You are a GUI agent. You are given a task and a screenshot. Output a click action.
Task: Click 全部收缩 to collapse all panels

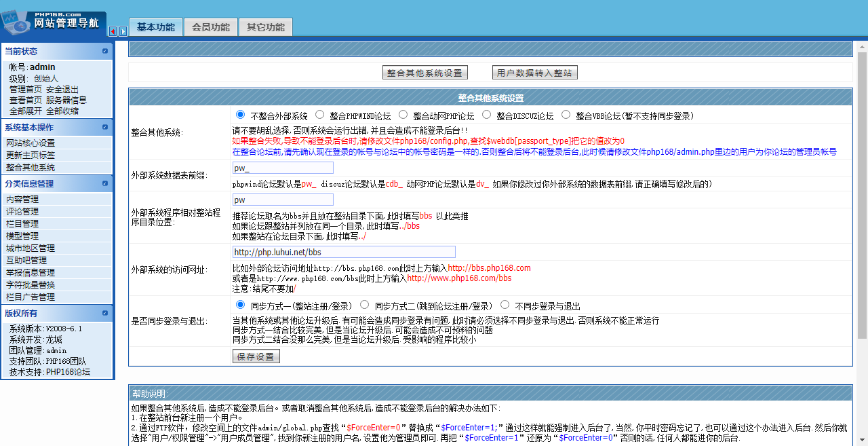(x=62, y=111)
